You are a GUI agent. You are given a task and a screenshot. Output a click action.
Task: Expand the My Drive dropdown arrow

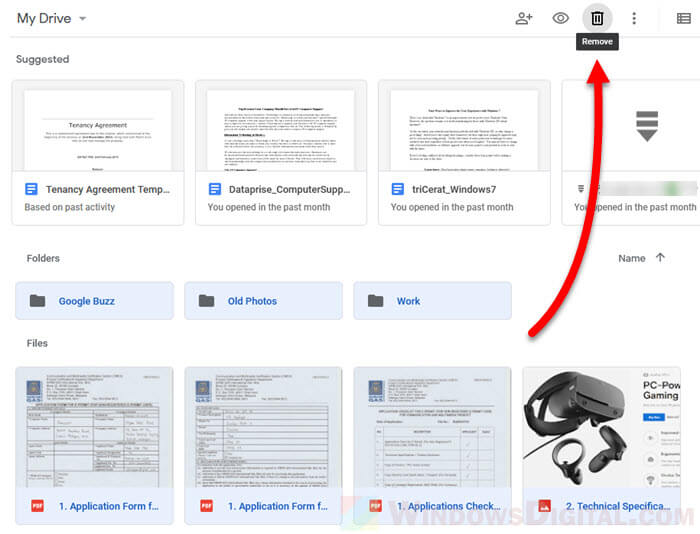coord(82,19)
